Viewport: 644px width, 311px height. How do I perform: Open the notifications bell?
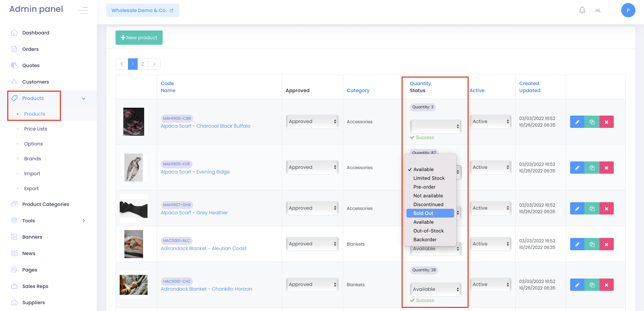[x=582, y=10]
